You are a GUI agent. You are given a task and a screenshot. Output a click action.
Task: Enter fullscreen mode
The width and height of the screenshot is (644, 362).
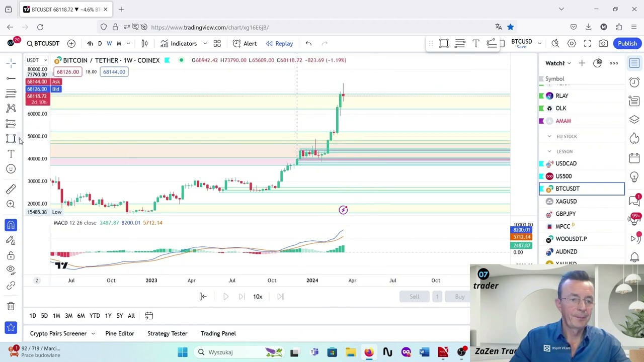click(x=588, y=43)
